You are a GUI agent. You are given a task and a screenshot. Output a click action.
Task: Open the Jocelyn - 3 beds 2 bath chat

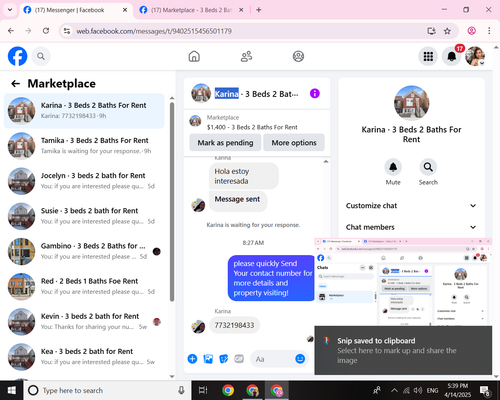pyautogui.click(x=84, y=181)
